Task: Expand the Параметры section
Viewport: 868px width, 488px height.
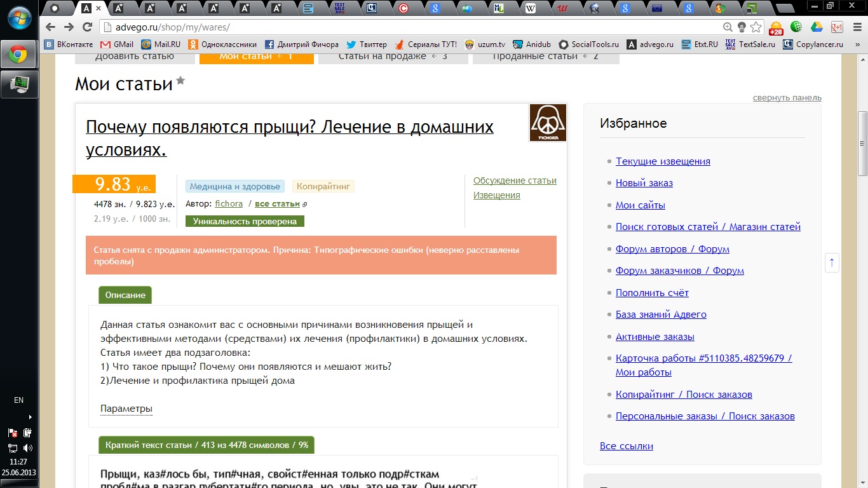Action: 126,409
